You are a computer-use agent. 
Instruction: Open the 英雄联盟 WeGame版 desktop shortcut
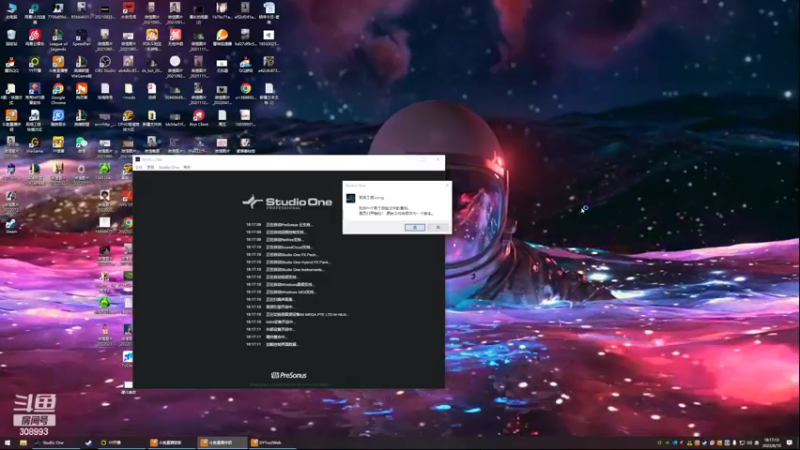click(x=81, y=66)
